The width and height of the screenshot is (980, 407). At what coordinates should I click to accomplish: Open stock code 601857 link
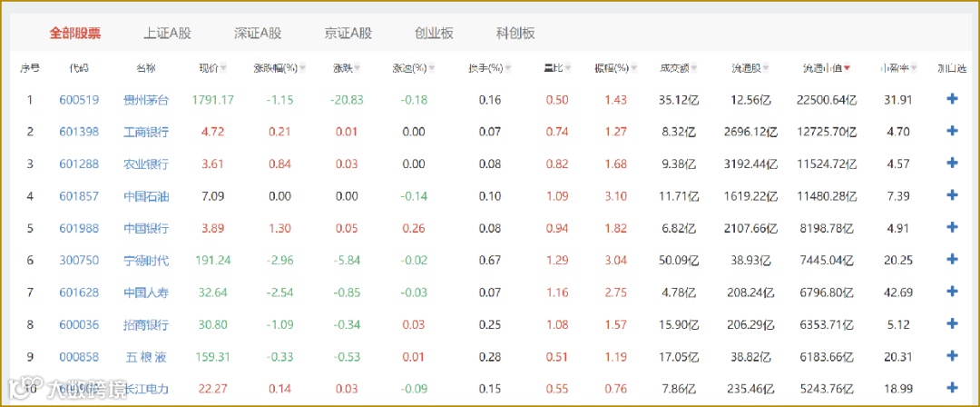pyautogui.click(x=79, y=196)
